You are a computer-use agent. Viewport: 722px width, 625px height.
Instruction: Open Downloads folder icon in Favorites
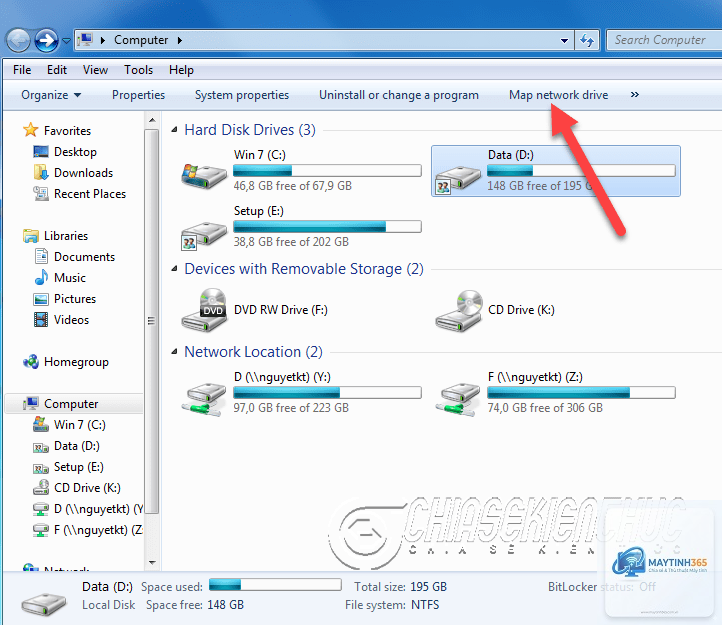coord(41,172)
